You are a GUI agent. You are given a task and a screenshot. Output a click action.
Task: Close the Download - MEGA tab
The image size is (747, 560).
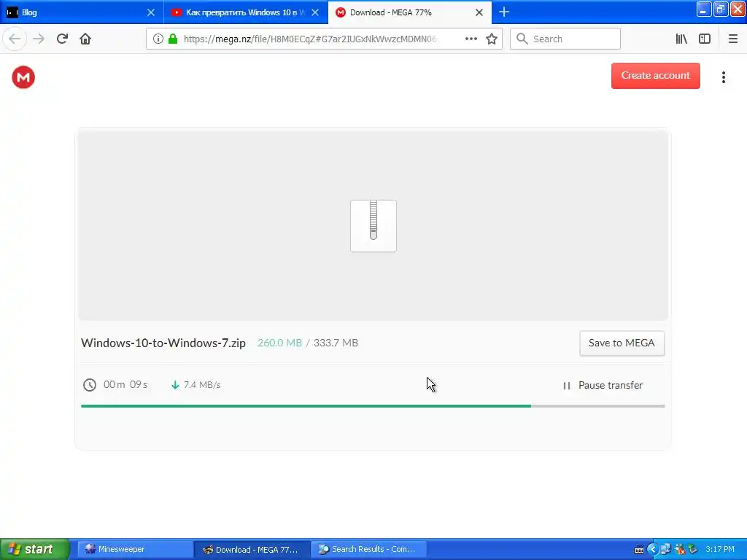[x=479, y=12]
